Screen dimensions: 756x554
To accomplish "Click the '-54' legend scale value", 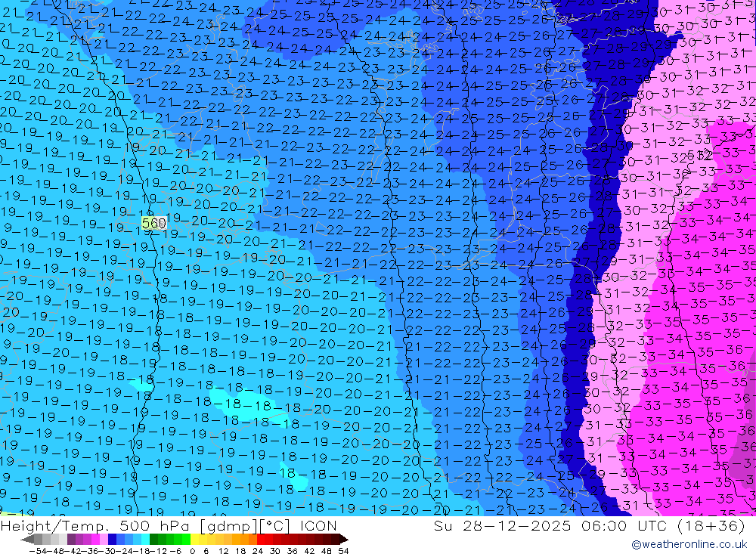I will pos(38,551).
